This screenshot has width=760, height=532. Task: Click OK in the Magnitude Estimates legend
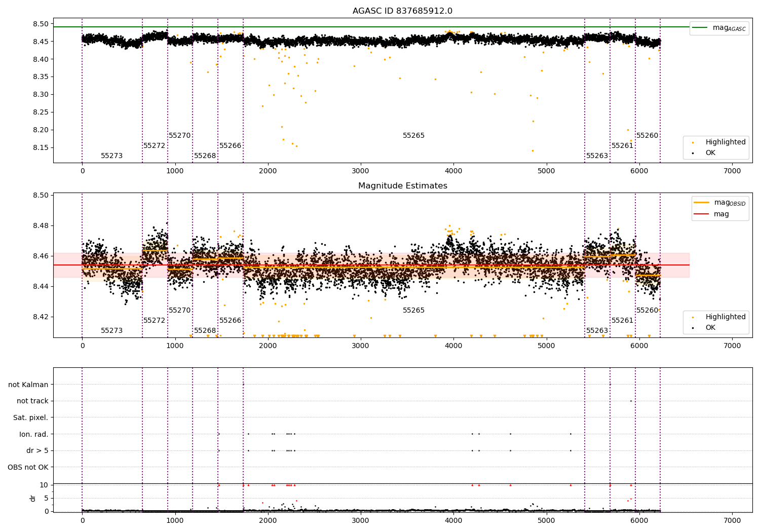pyautogui.click(x=710, y=328)
